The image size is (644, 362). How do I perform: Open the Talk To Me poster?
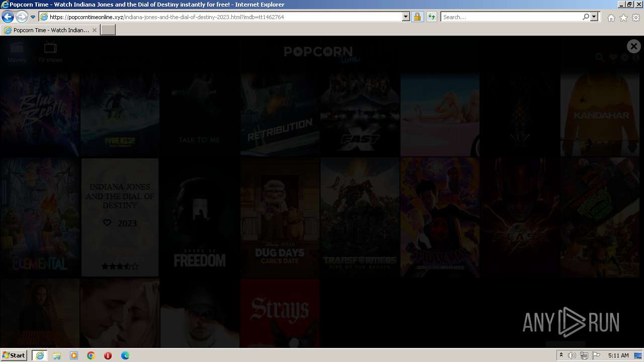click(200, 114)
